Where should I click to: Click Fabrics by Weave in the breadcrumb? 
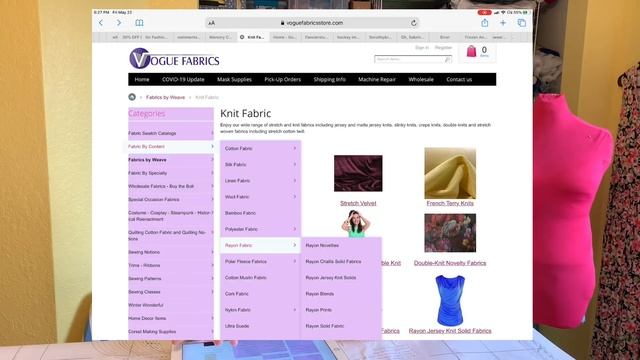pos(165,97)
